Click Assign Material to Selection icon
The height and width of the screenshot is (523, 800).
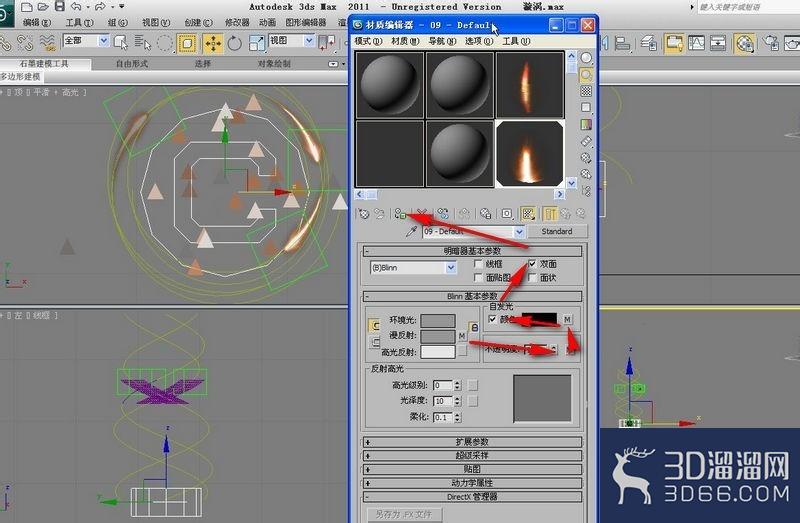coord(400,214)
